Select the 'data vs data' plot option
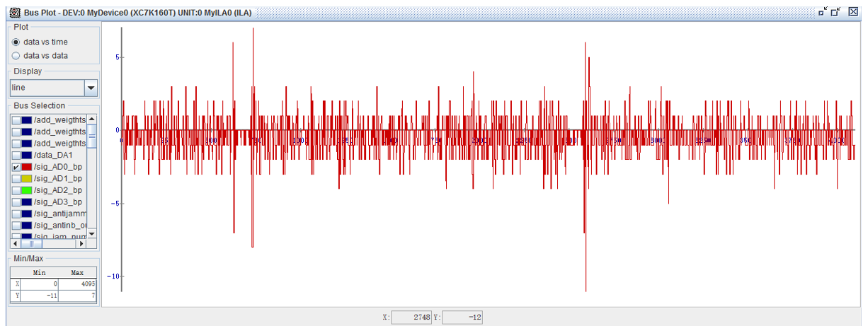Viewport: 868px width, 333px height. 16,55
